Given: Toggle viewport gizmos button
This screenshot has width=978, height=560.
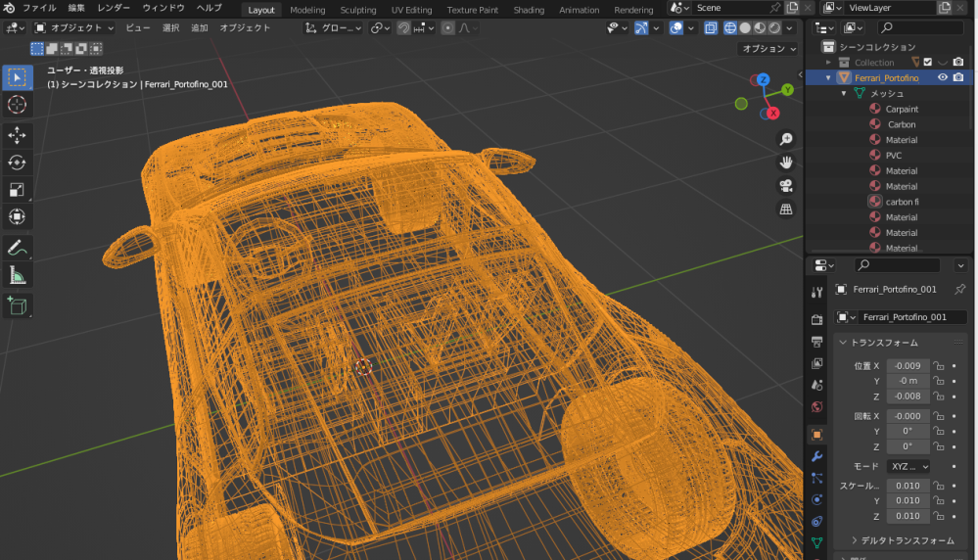Looking at the screenshot, I should (x=641, y=28).
